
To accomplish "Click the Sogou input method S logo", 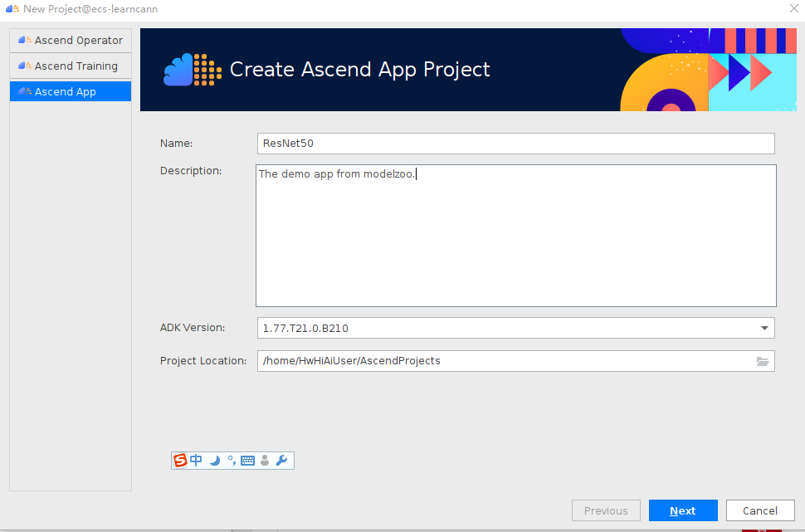I will click(x=180, y=461).
